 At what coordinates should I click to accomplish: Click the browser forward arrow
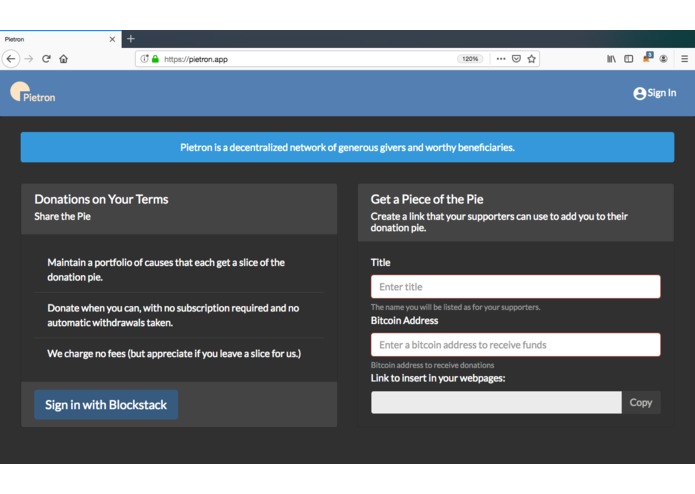pyautogui.click(x=29, y=59)
